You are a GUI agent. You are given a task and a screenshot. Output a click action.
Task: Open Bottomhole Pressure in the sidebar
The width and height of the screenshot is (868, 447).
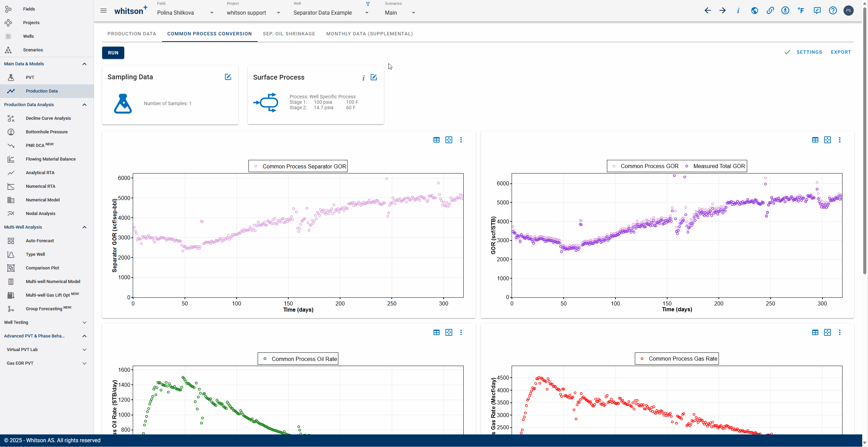pyautogui.click(x=47, y=132)
